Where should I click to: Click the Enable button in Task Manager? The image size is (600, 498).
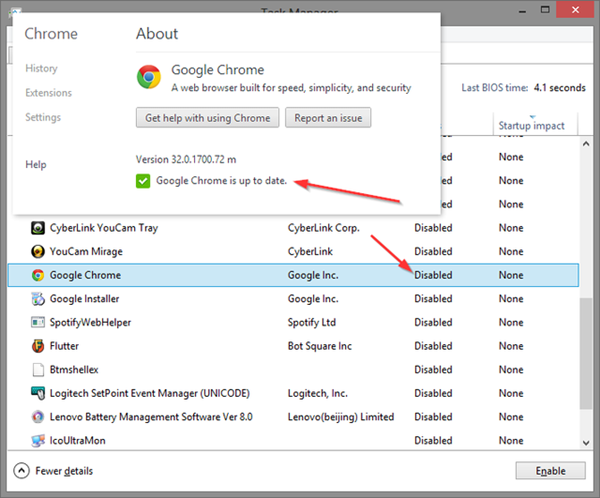[x=550, y=471]
